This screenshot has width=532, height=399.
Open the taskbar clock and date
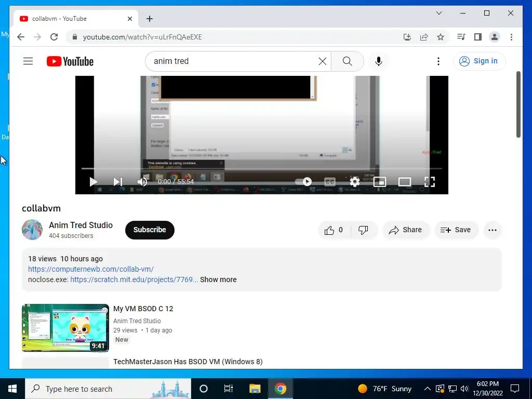[x=488, y=389]
